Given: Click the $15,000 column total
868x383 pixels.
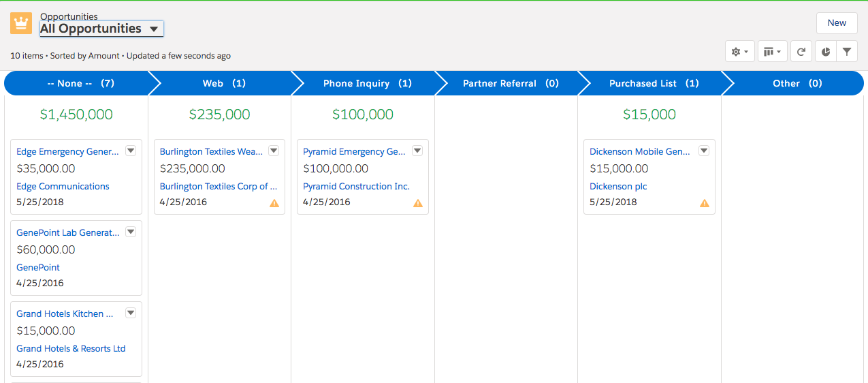Looking at the screenshot, I should pos(649,114).
